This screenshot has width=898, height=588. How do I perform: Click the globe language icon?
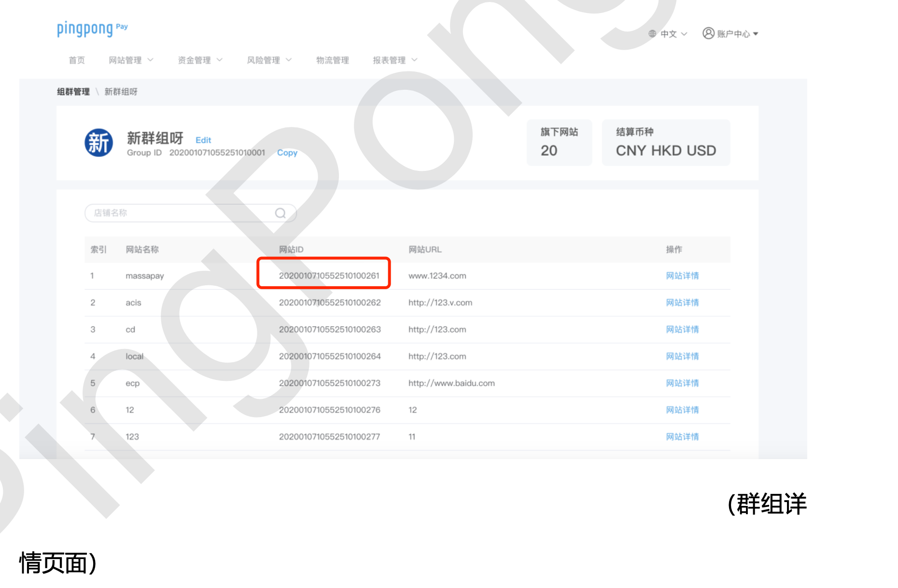point(652,34)
